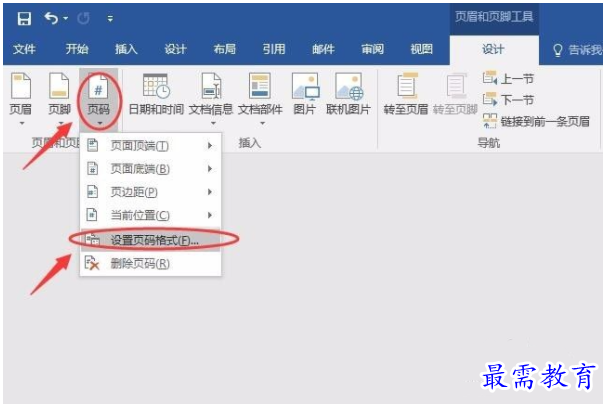This screenshot has height=408, width=604.
Task: Switch to the 视图 tab
Action: tap(421, 49)
